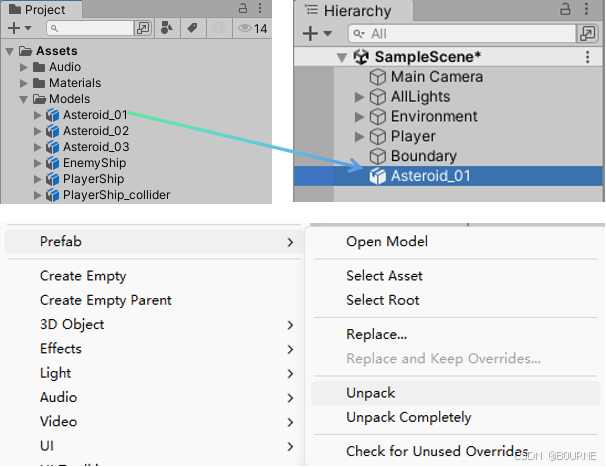Screen dimensions: 606x467
Task: Click the PlayerShip blue cube icon
Action: click(x=53, y=179)
